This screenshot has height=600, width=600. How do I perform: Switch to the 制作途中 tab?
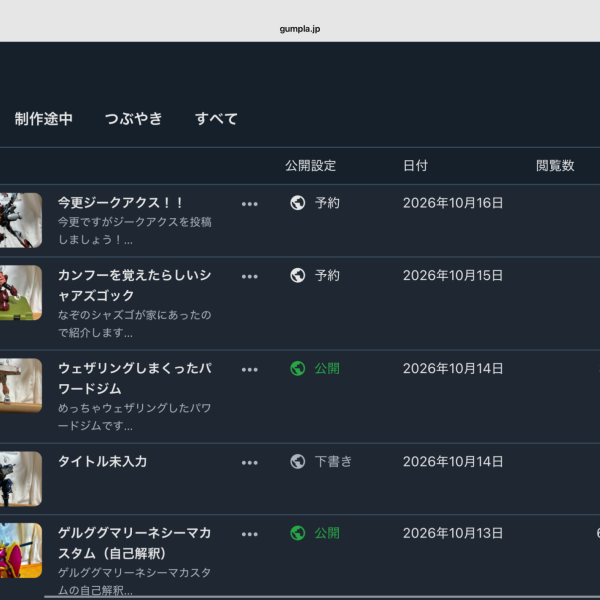pyautogui.click(x=44, y=119)
